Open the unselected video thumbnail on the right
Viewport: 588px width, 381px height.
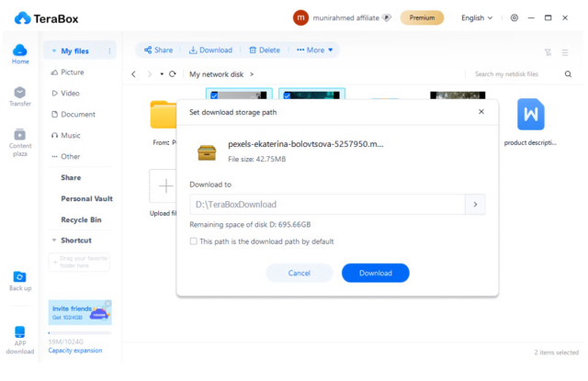pos(458,95)
